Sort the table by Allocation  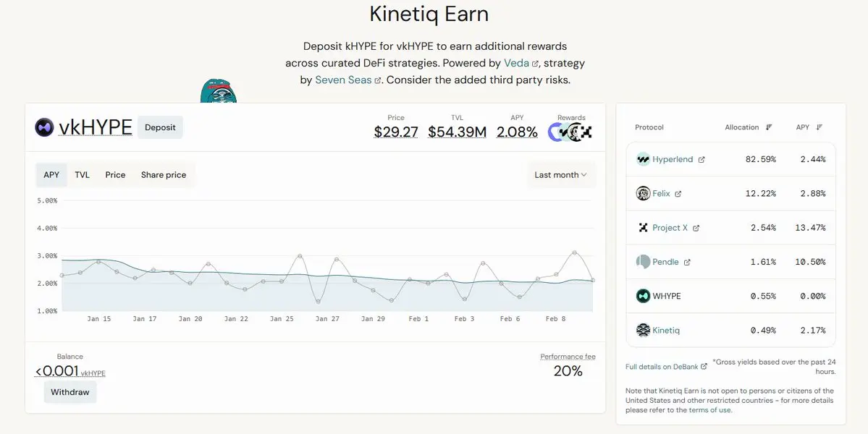(x=769, y=127)
